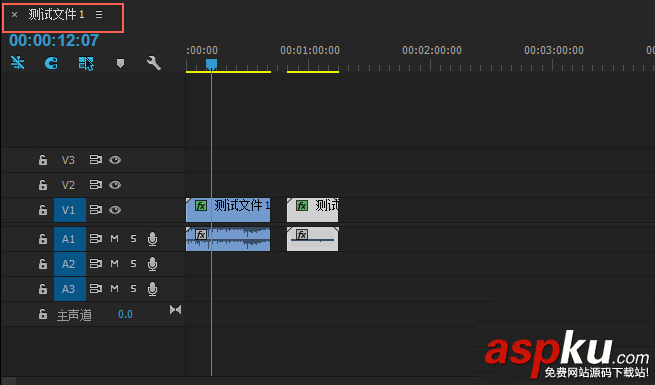The height and width of the screenshot is (385, 655).
Task: Close the 测试文件 1 sequence tab
Action: tap(15, 15)
